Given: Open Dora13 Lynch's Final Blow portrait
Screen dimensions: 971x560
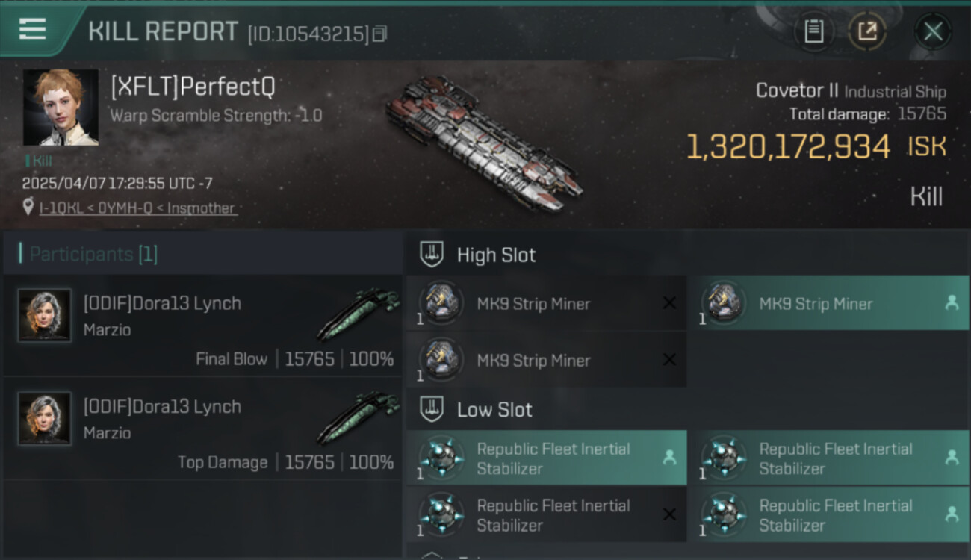Looking at the screenshot, I should click(x=45, y=316).
